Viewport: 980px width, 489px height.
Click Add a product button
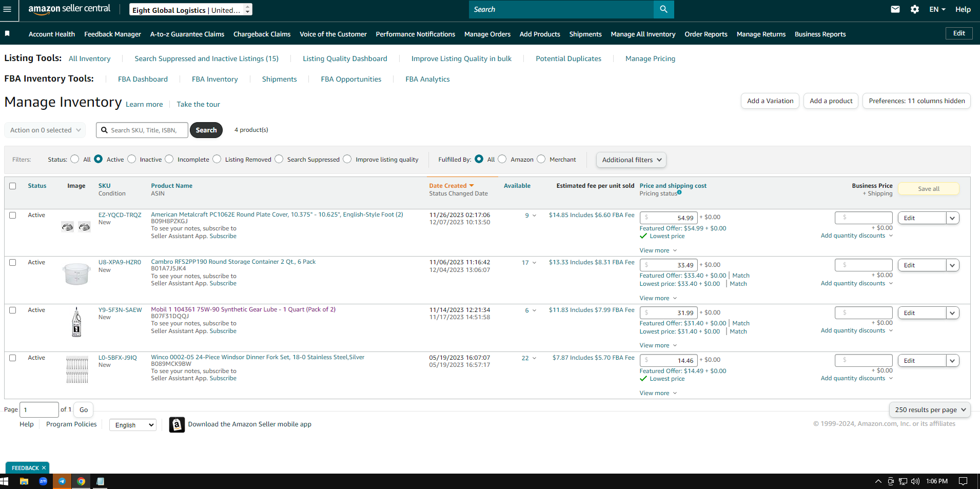(x=831, y=101)
